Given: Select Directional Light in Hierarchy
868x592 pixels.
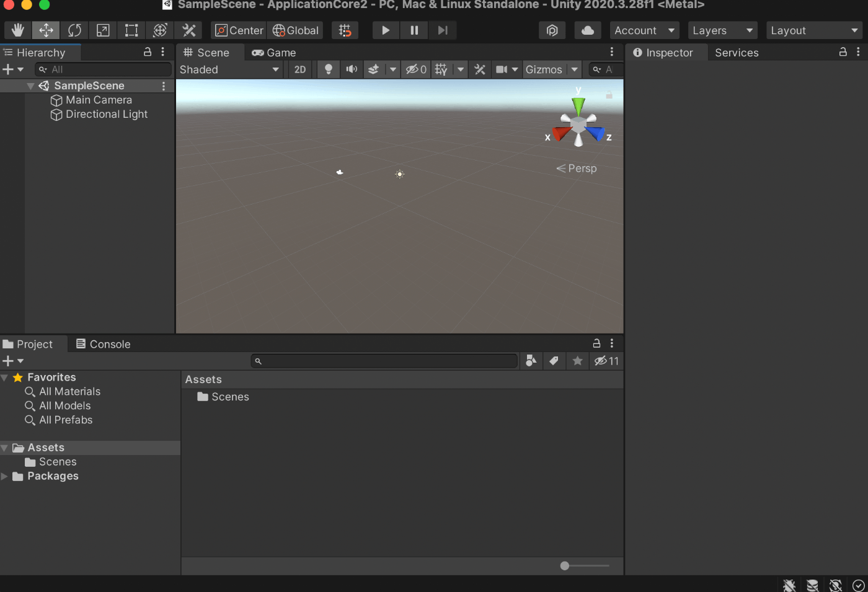Looking at the screenshot, I should coord(99,115).
